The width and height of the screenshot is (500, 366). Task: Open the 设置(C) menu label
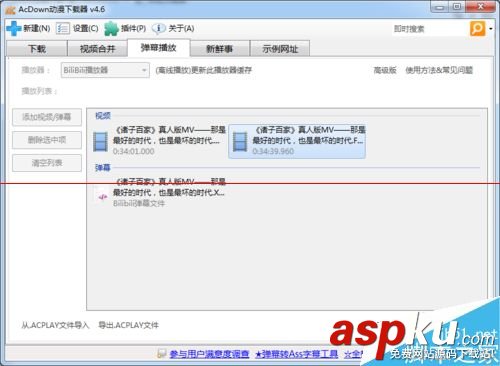(x=86, y=29)
